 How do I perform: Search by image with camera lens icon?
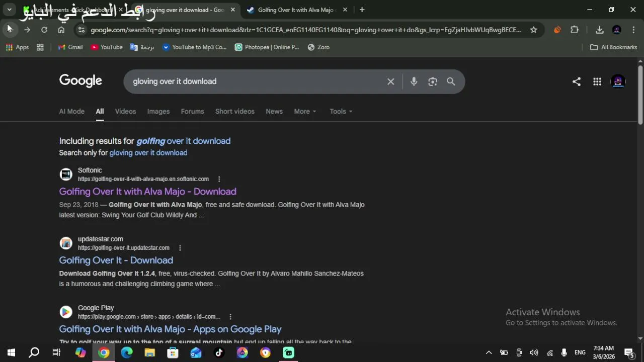click(x=433, y=81)
